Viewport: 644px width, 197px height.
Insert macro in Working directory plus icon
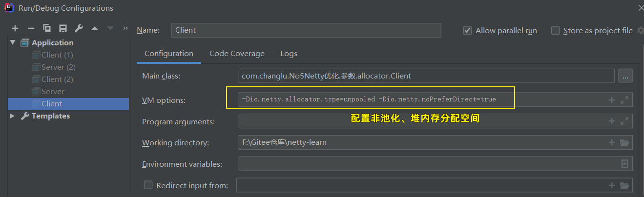pyautogui.click(x=611, y=142)
